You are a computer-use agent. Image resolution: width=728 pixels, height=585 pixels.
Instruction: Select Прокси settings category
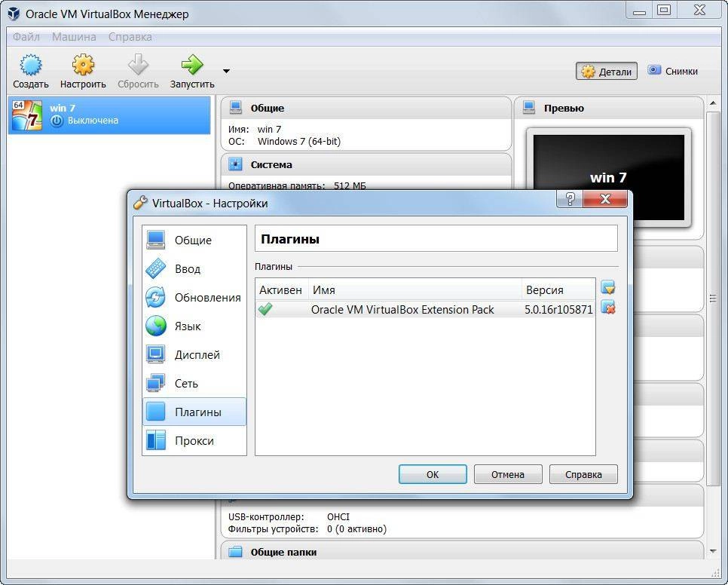pos(194,440)
